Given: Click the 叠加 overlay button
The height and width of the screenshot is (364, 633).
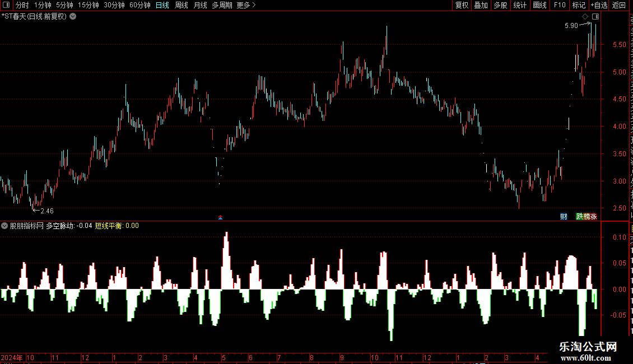Looking at the screenshot, I should [481, 5].
